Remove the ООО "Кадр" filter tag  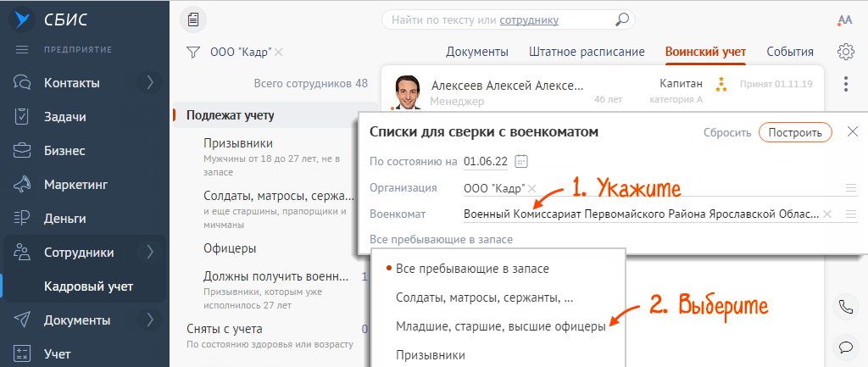(279, 53)
